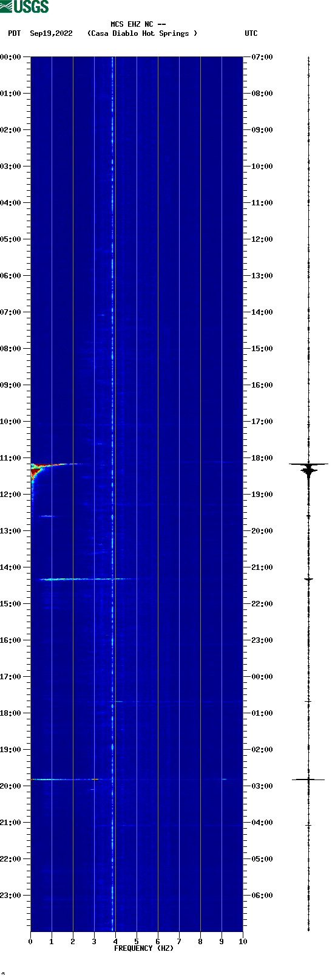This screenshot has height=980, width=335.
Task: Click the 'UTC' timezone label
Action: click(251, 33)
